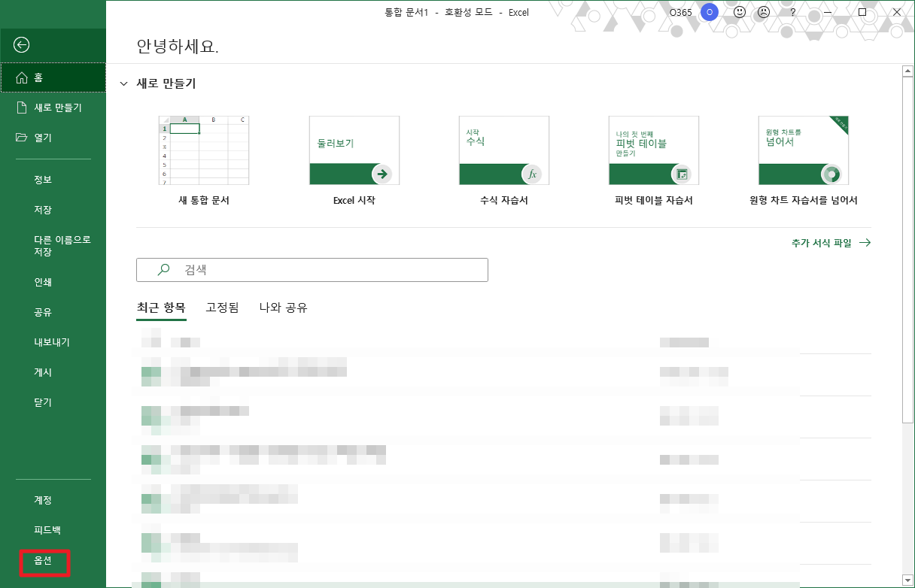This screenshot has height=588, width=915.
Task: Click the 새 통합 문서 label
Action: (204, 201)
